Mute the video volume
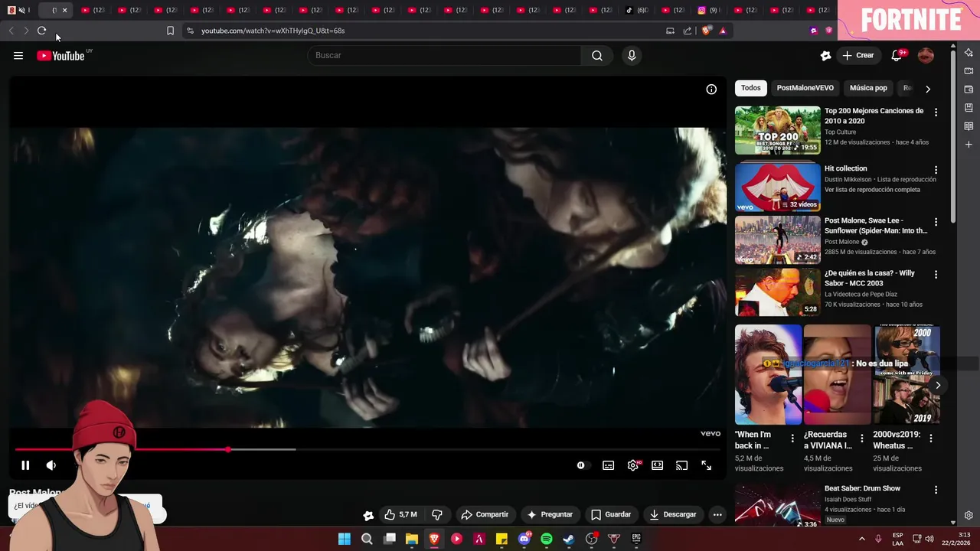This screenshot has height=551, width=980. tap(51, 465)
